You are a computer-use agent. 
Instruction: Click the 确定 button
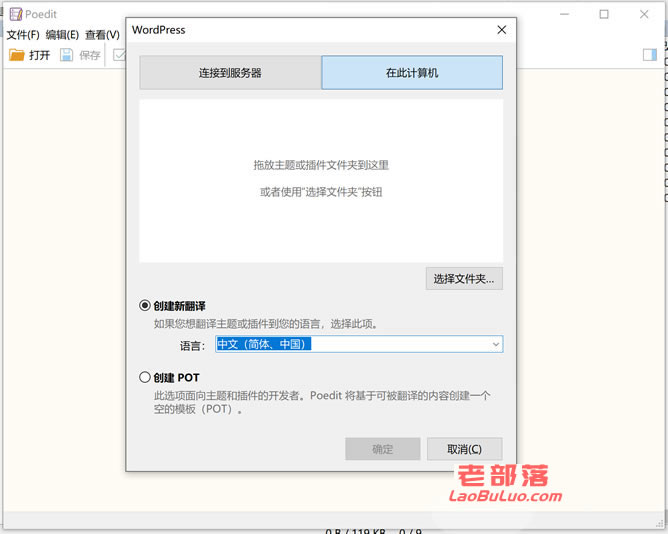tap(383, 449)
